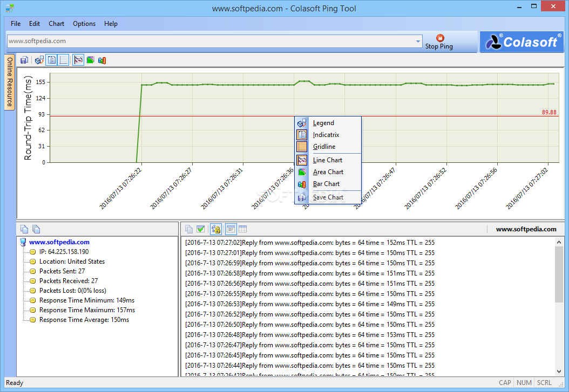Choose Save Chart in the context menu
This screenshot has width=569, height=392.
328,197
